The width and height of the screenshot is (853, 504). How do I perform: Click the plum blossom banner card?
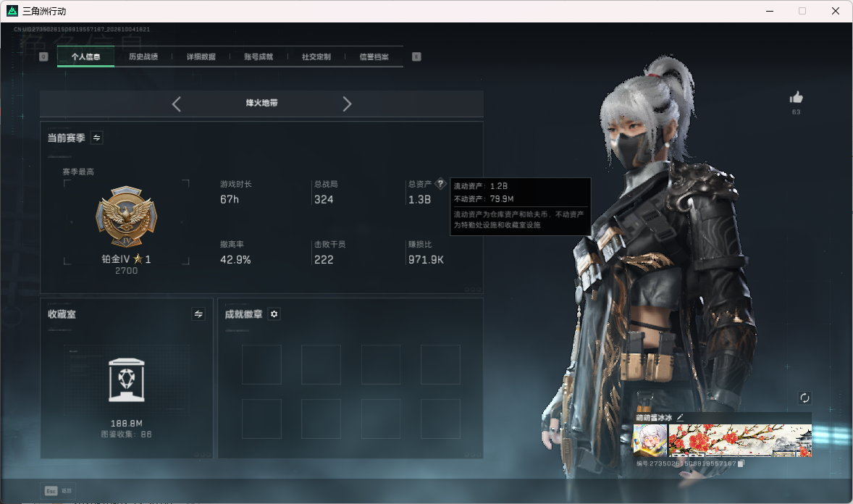740,440
